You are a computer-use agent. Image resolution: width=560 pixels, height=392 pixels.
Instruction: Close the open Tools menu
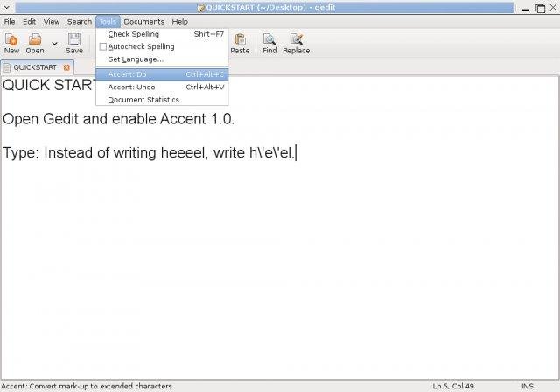click(x=108, y=22)
